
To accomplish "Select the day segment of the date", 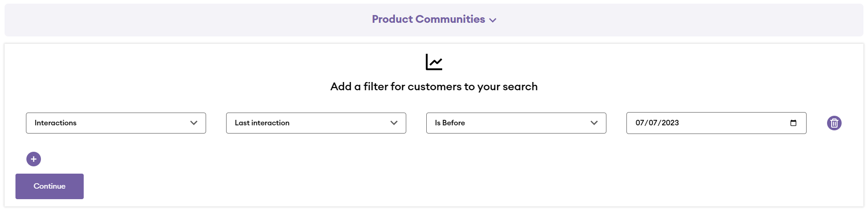I will 653,123.
